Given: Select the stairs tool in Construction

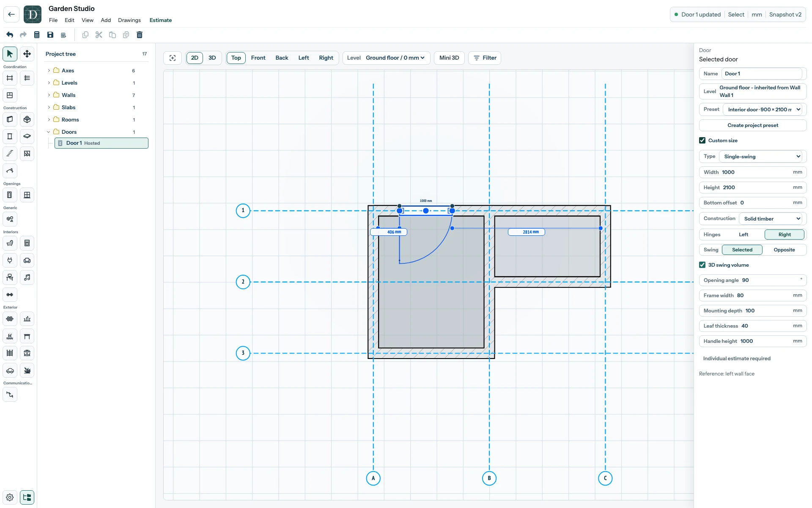Looking at the screenshot, I should [10, 154].
